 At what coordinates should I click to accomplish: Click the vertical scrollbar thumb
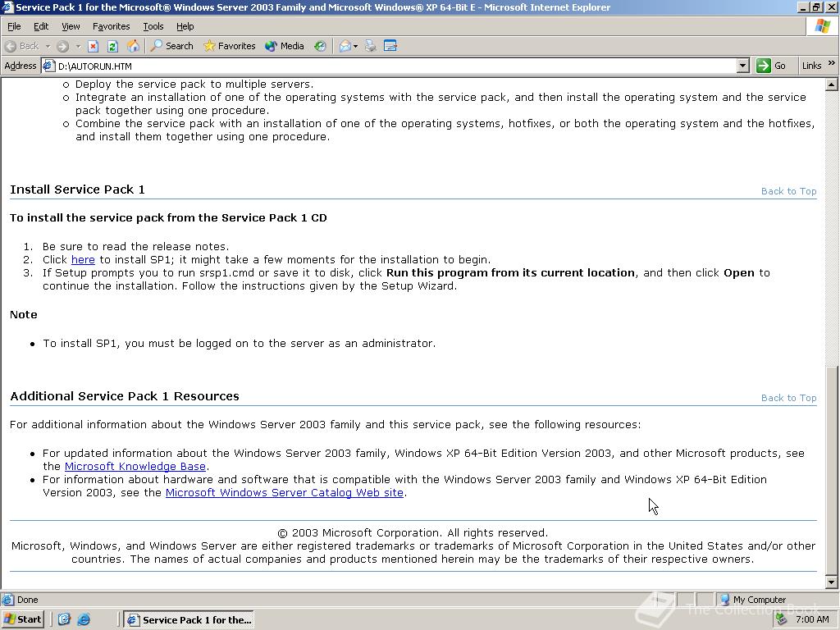point(832,470)
